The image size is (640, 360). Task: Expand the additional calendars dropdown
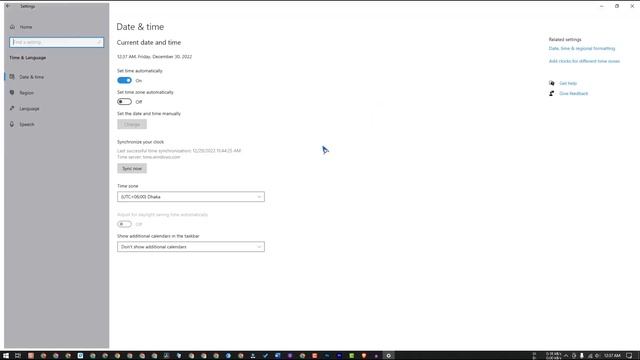(x=191, y=247)
